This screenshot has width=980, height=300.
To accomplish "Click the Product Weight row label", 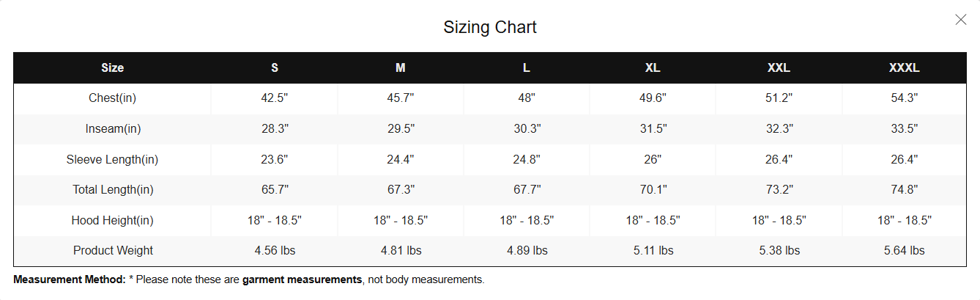I will click(x=113, y=251).
